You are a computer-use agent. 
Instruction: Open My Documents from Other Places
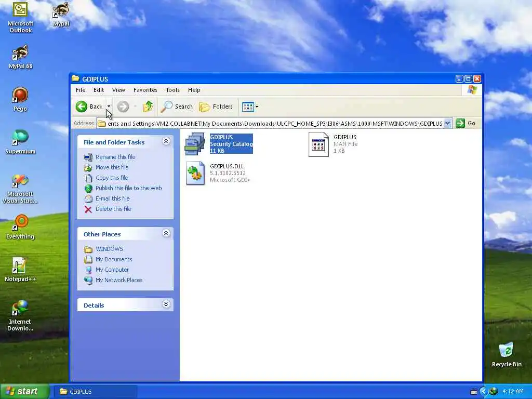[x=114, y=260]
